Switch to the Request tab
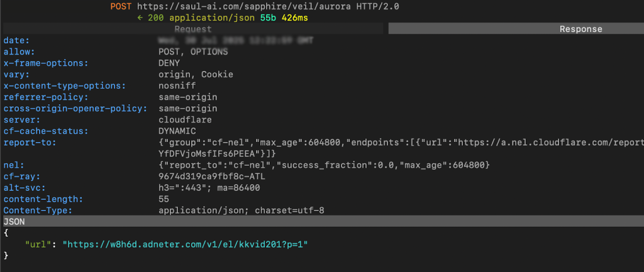This screenshot has height=272, width=644. (192, 29)
